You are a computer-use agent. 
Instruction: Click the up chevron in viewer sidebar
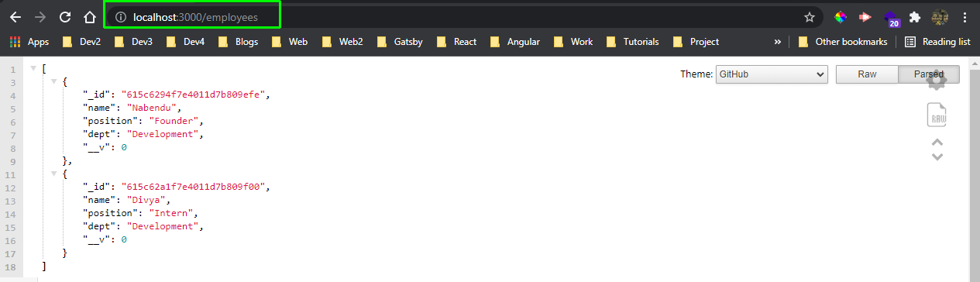pos(937,142)
